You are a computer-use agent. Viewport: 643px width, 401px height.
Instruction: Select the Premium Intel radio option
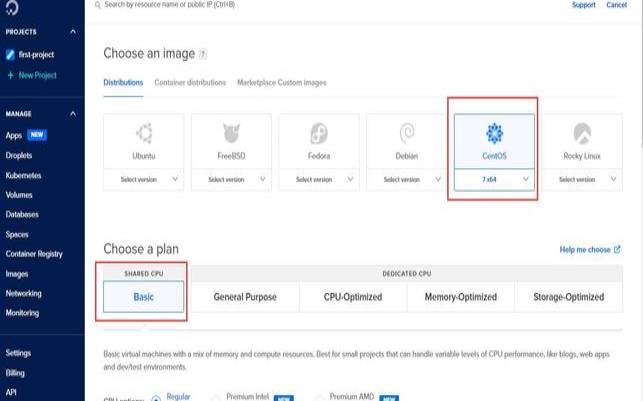pyautogui.click(x=216, y=398)
